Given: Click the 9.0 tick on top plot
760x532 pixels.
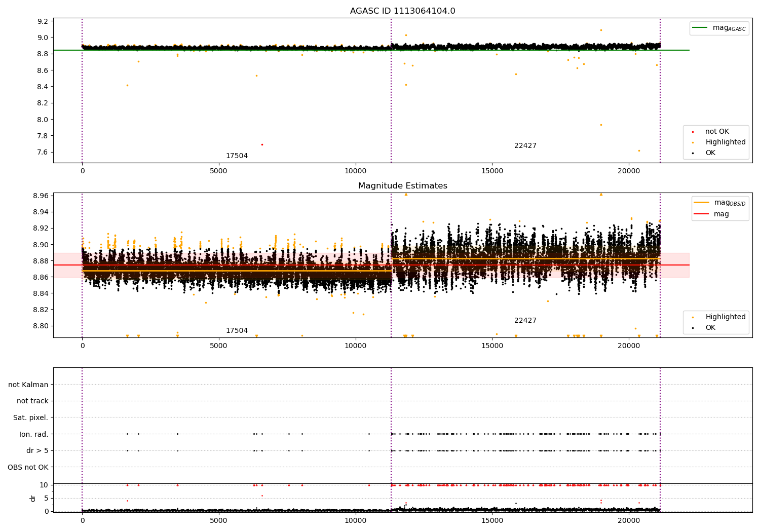Looking at the screenshot, I should pos(43,37).
